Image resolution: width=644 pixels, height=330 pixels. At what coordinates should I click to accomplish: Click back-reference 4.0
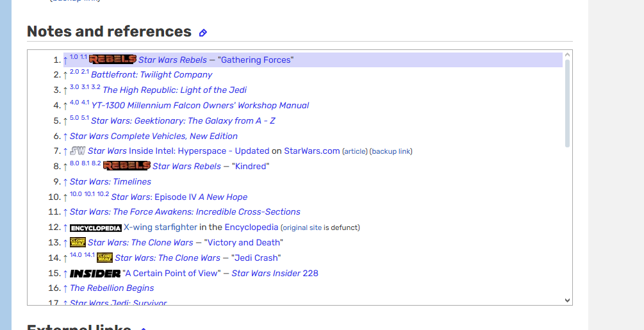tap(74, 103)
